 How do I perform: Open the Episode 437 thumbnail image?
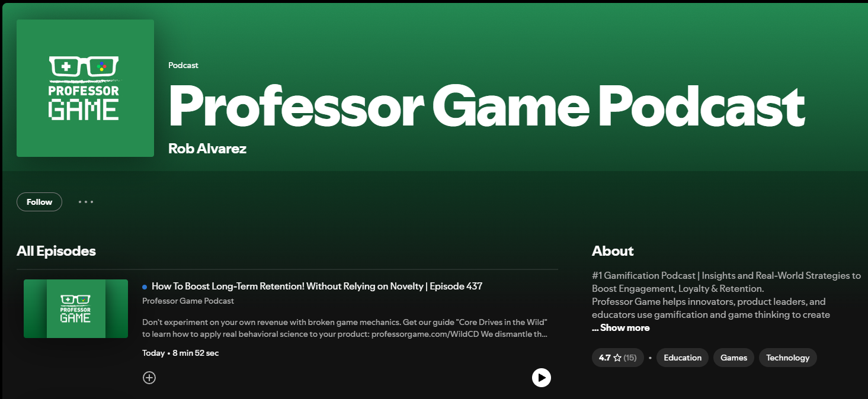pos(76,308)
